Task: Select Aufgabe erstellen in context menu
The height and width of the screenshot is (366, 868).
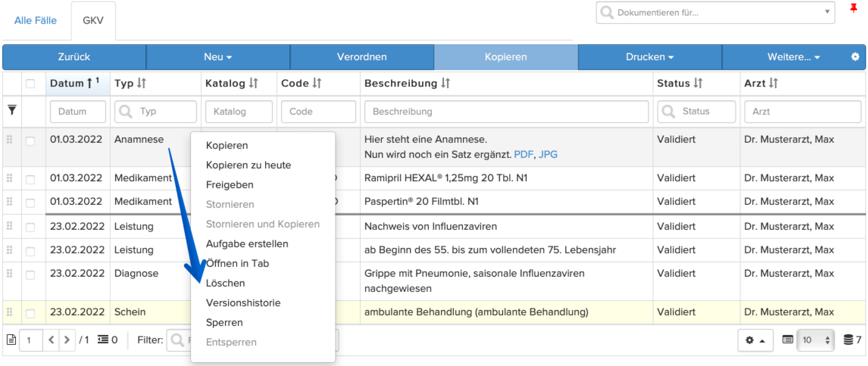Action: coord(247,243)
